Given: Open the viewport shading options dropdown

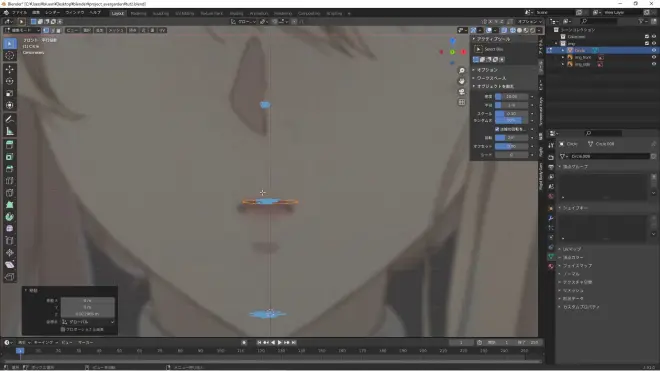Looking at the screenshot, I should [539, 30].
